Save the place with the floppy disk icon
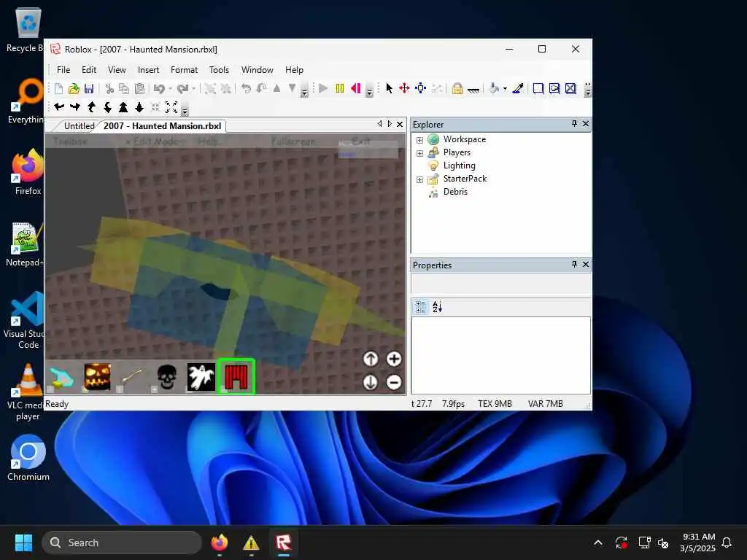 point(89,88)
